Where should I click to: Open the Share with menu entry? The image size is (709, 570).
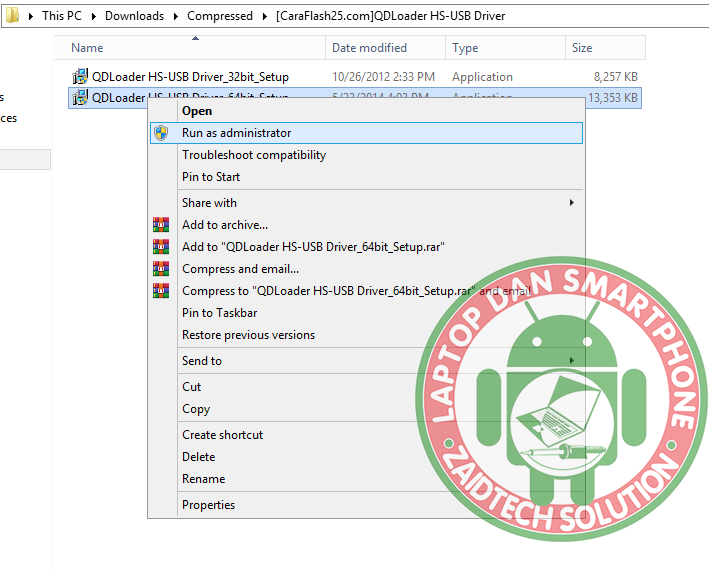pos(366,203)
